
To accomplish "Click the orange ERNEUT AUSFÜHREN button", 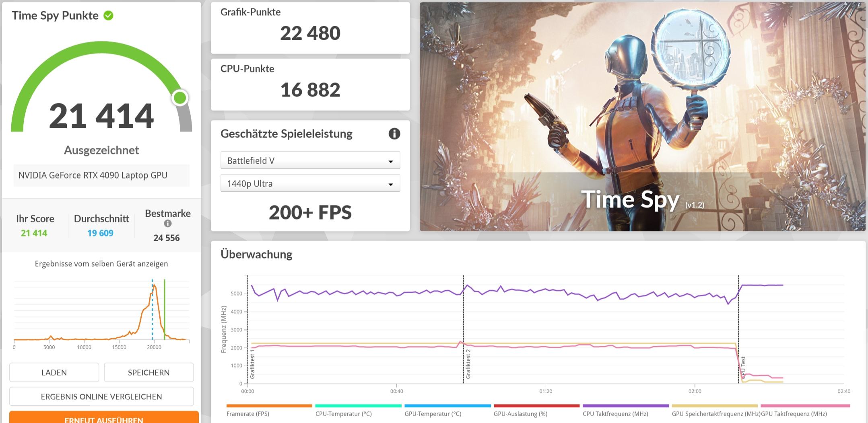I will (x=104, y=418).
